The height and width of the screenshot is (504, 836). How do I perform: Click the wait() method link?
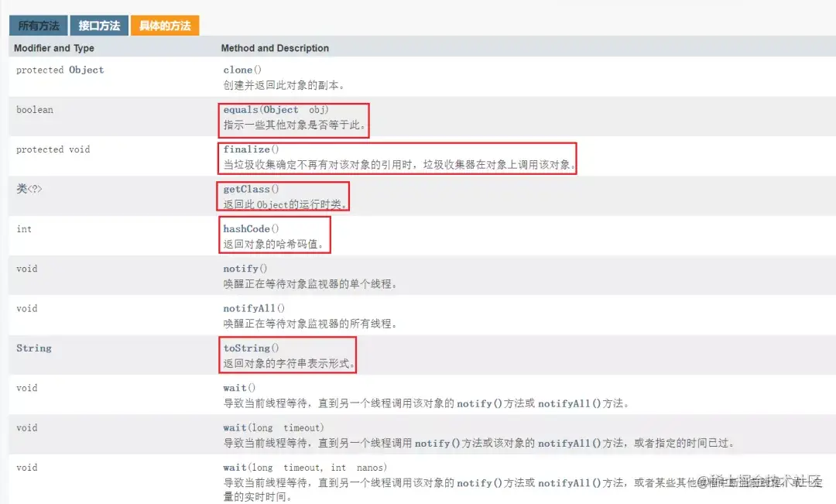[237, 388]
